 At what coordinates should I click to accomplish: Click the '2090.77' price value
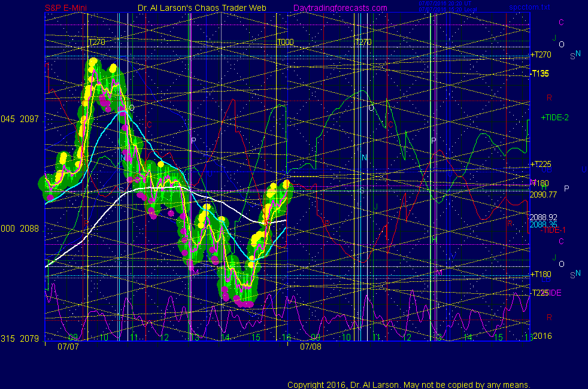(543, 194)
